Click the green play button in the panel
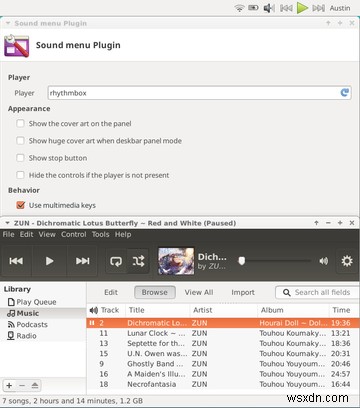This screenshot has width=360, height=408. (x=302, y=8)
